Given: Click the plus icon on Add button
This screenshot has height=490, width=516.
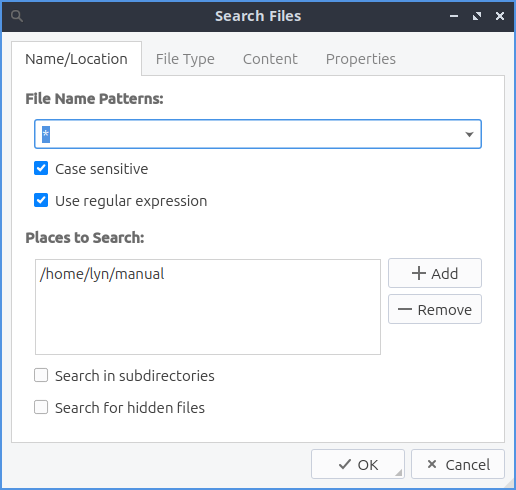Looking at the screenshot, I should (x=419, y=273).
